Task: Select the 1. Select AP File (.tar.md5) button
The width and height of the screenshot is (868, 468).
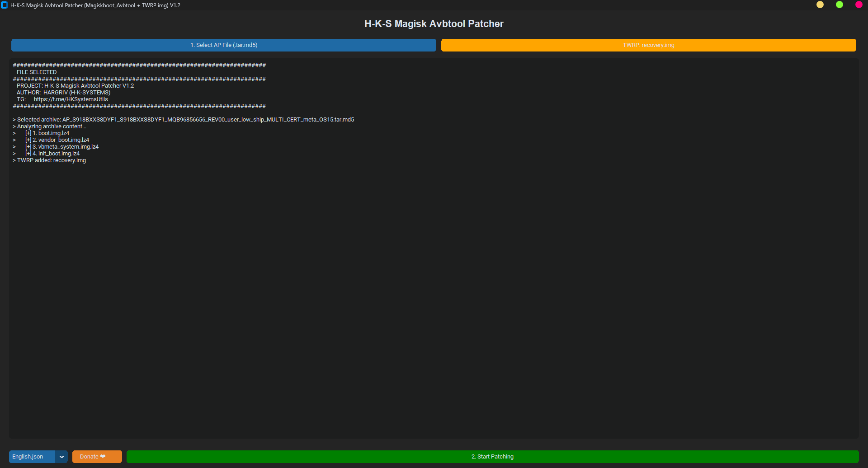Action: 223,45
